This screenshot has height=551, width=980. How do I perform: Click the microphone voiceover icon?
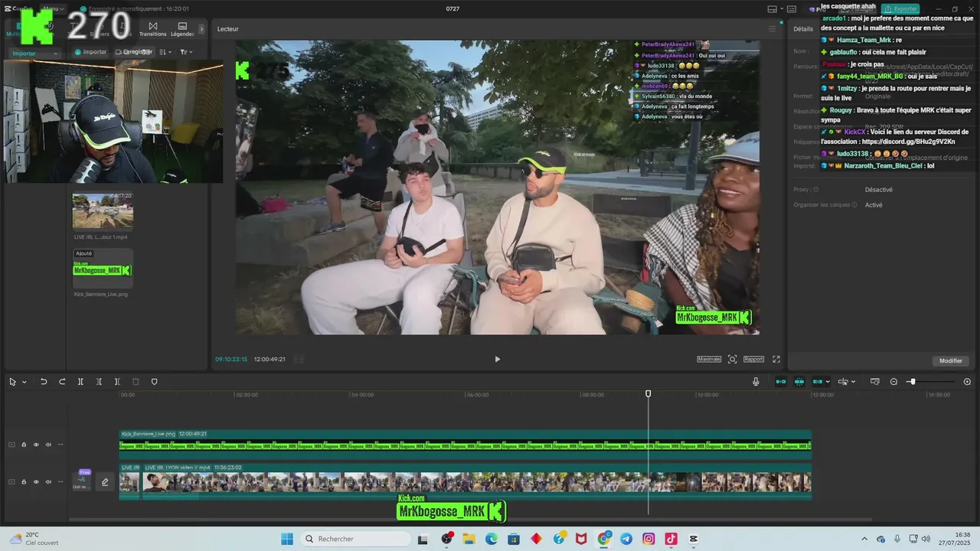click(x=756, y=382)
